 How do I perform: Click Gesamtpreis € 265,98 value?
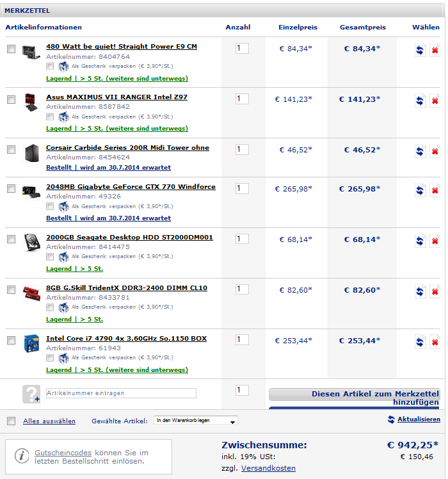point(360,189)
